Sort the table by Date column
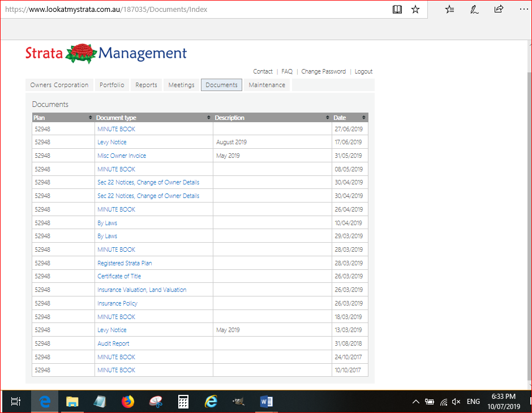 350,118
